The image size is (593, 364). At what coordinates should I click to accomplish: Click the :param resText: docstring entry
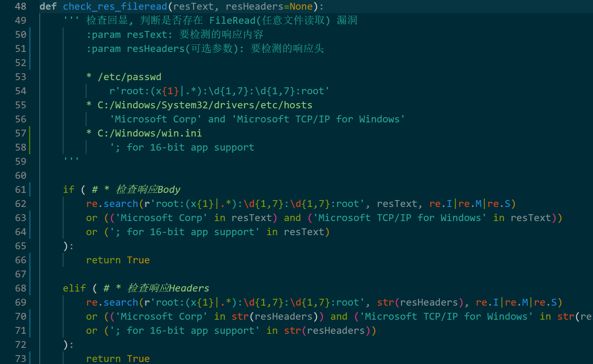(129, 35)
